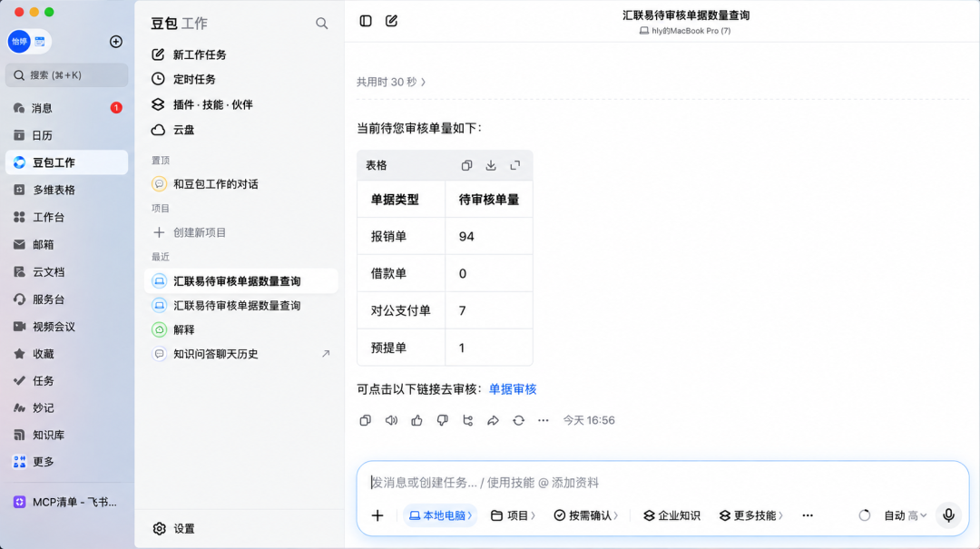
Task: Select 云文档 in the sidebar
Action: [x=67, y=272]
